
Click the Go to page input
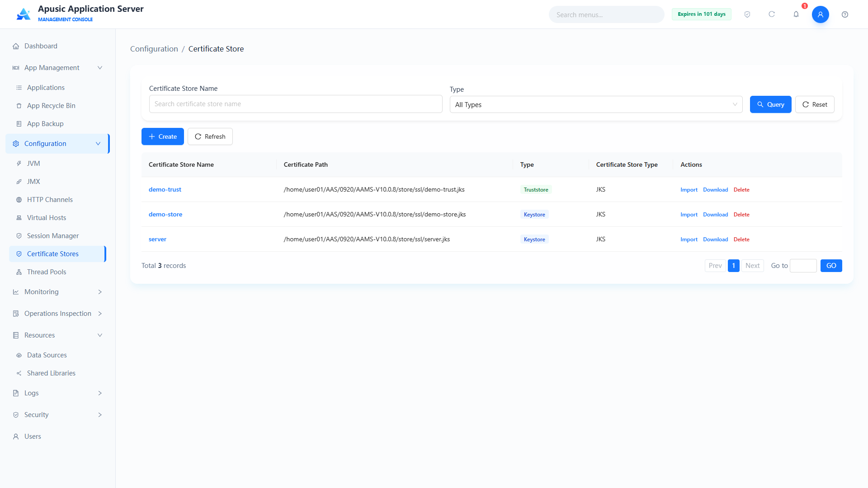(803, 266)
